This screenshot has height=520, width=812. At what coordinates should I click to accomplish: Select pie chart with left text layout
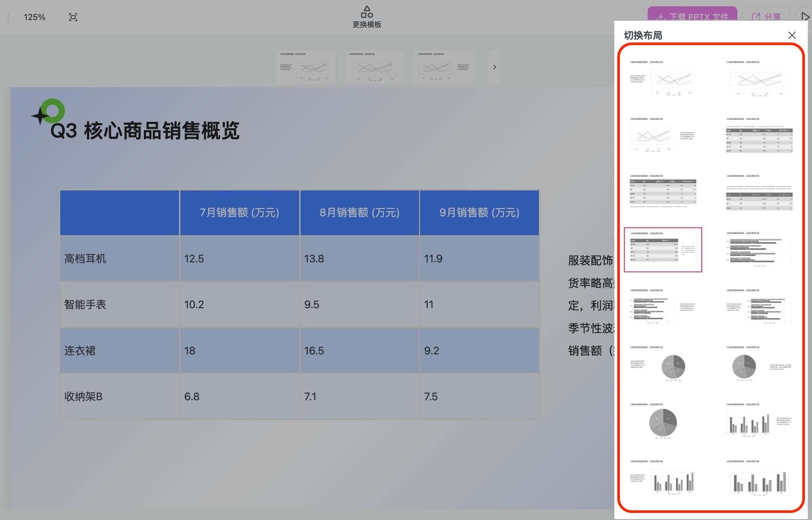pos(663,364)
